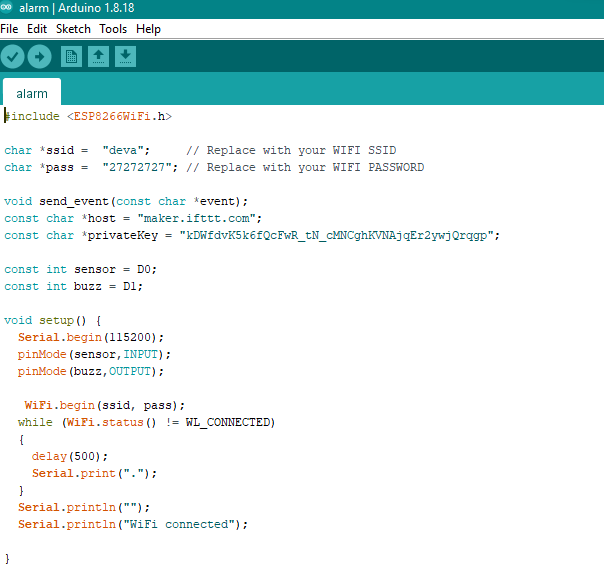Screen dimensions: 604x579
Task: Click the window title alarm | Arduino 1.8.18
Action: click(77, 8)
